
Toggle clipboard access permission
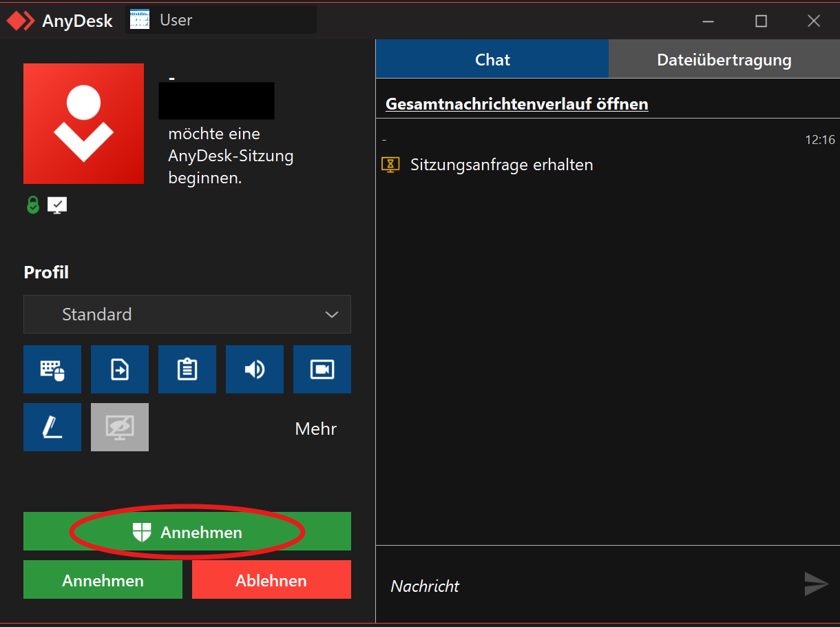[187, 369]
